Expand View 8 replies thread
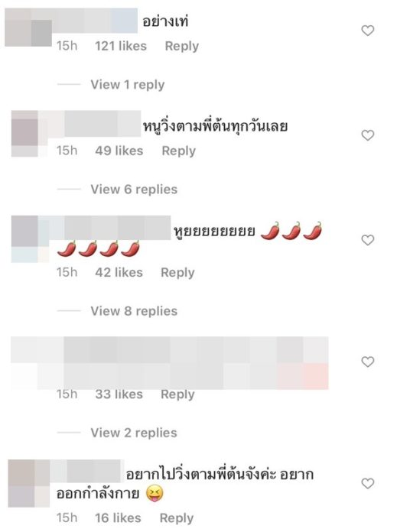Image resolution: width=397 pixels, height=532 pixels. [x=134, y=311]
